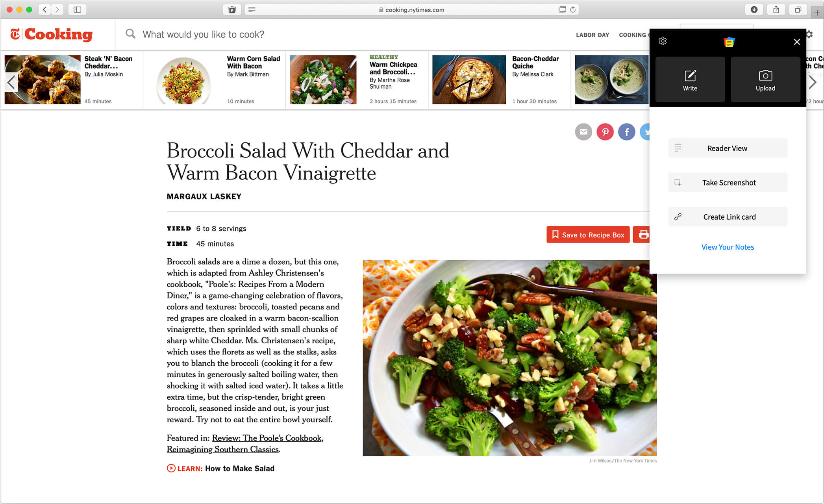Share the recipe on Facebook
The width and height of the screenshot is (824, 504).
click(x=626, y=132)
